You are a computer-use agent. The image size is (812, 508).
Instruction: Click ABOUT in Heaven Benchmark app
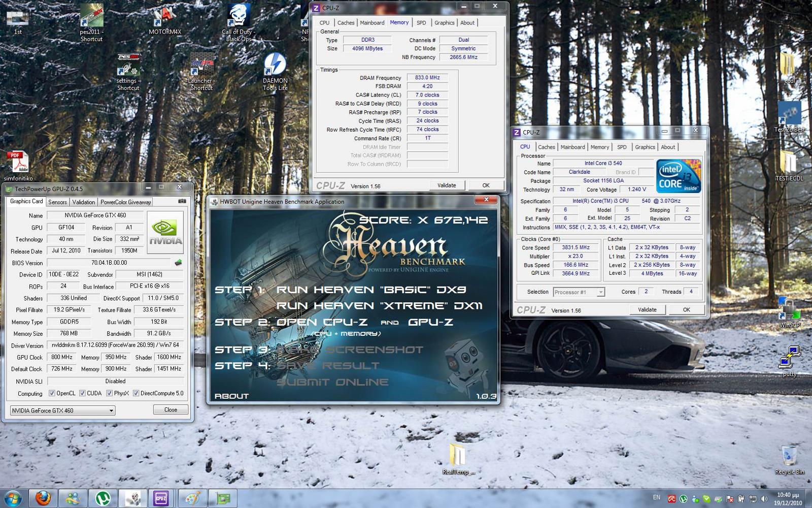[232, 396]
